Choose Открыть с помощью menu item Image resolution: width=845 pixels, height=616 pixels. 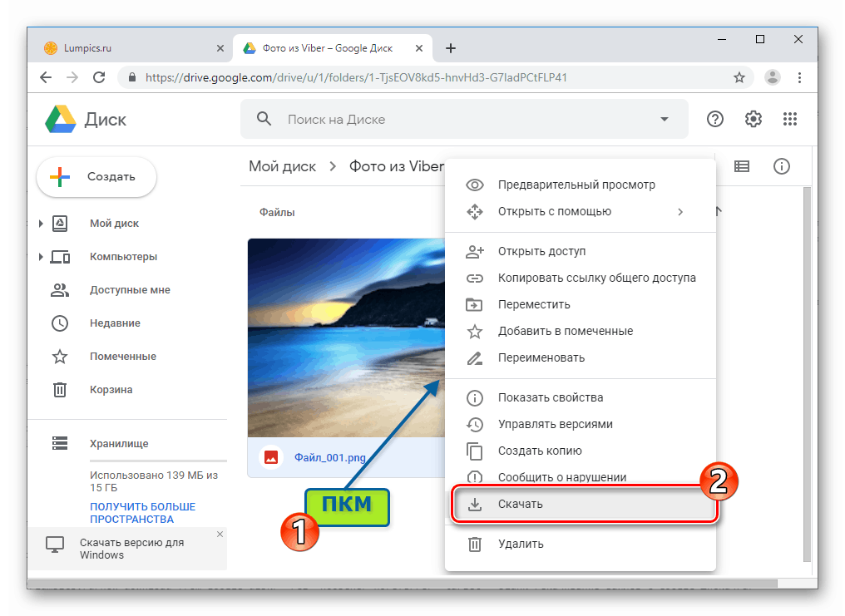pyautogui.click(x=581, y=212)
